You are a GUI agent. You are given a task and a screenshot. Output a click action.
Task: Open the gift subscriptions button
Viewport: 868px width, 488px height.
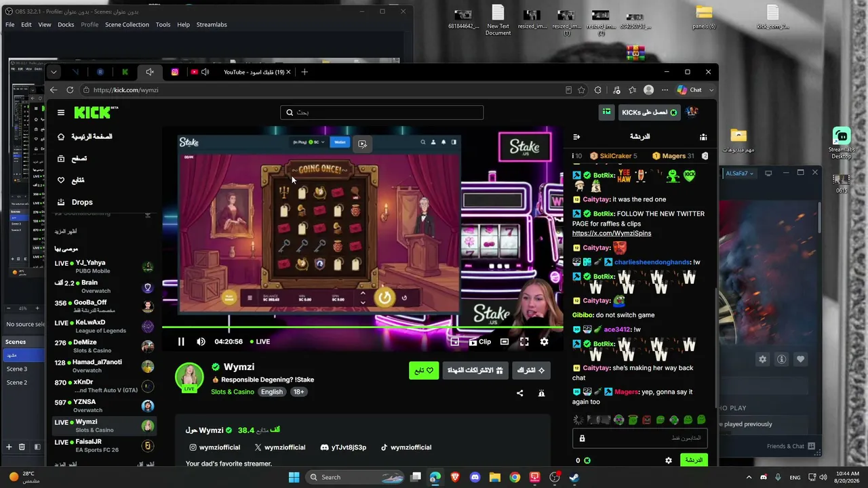(x=475, y=371)
